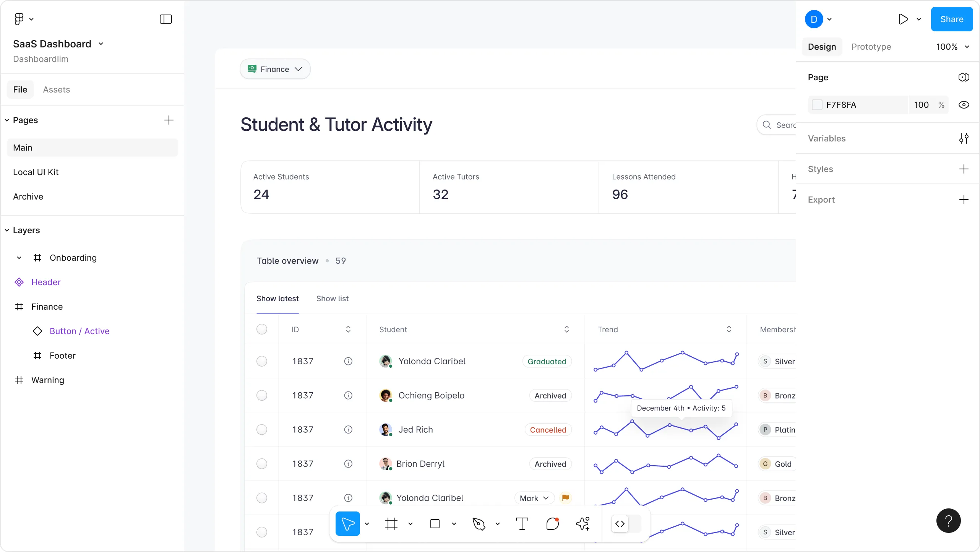Screen dimensions: 980x552
Task: Open the AI actions sparkle tool
Action: pyautogui.click(x=583, y=524)
